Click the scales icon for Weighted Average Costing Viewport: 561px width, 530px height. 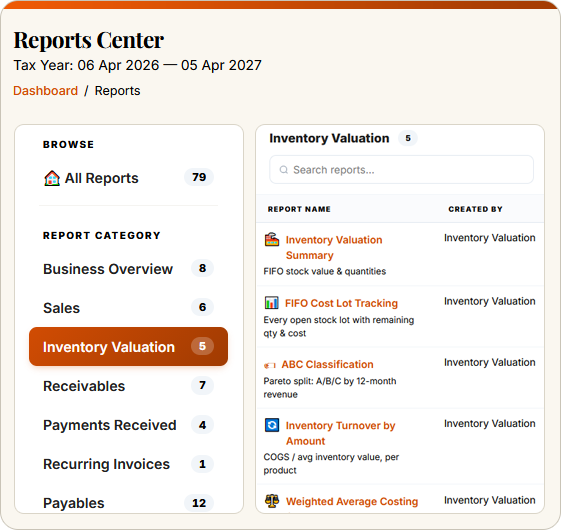pyautogui.click(x=272, y=501)
